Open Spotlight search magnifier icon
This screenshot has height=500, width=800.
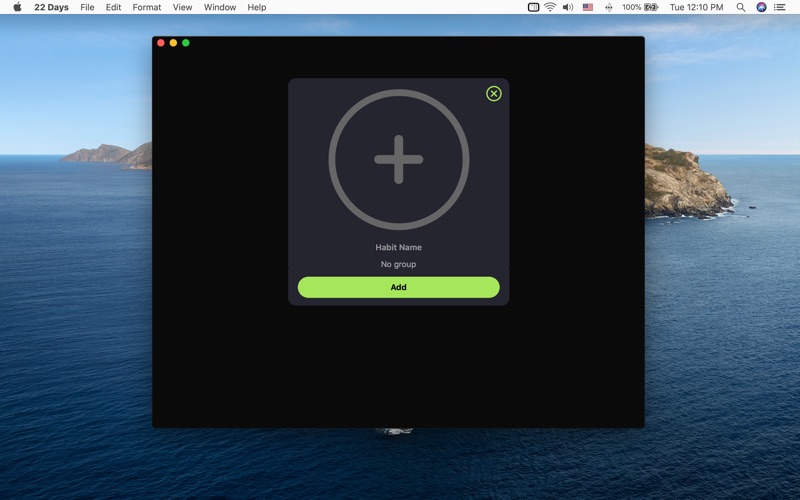coord(740,7)
